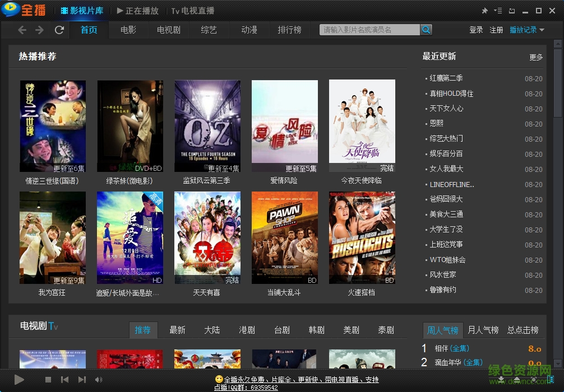Image resolution: width=564 pixels, height=392 pixels.
Task: Select the 推荐 TV drama tab
Action: pos(143,330)
